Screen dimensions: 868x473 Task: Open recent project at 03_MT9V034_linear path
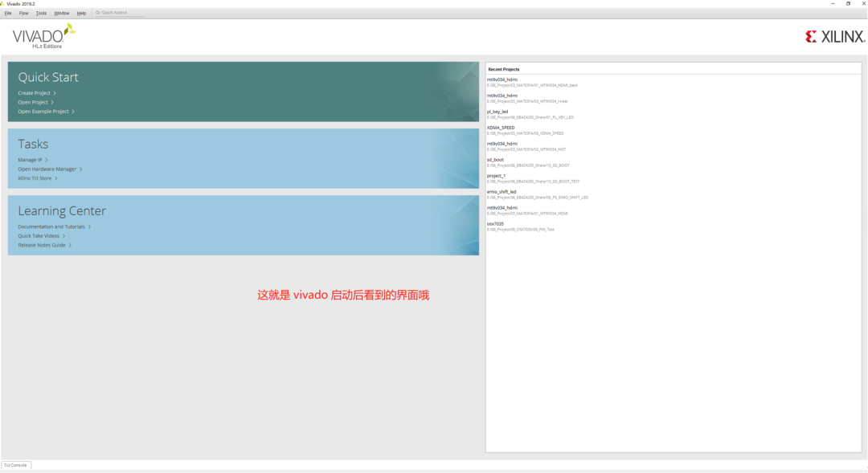click(527, 99)
